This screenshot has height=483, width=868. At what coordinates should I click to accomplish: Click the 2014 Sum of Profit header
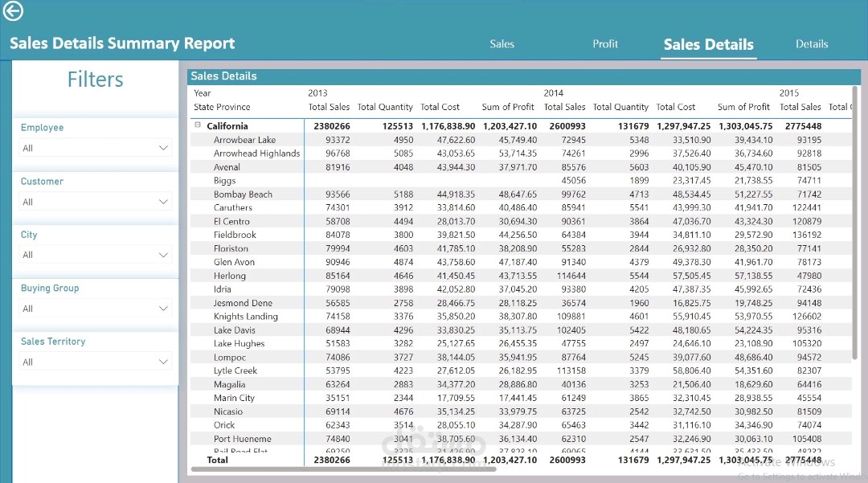click(x=743, y=107)
